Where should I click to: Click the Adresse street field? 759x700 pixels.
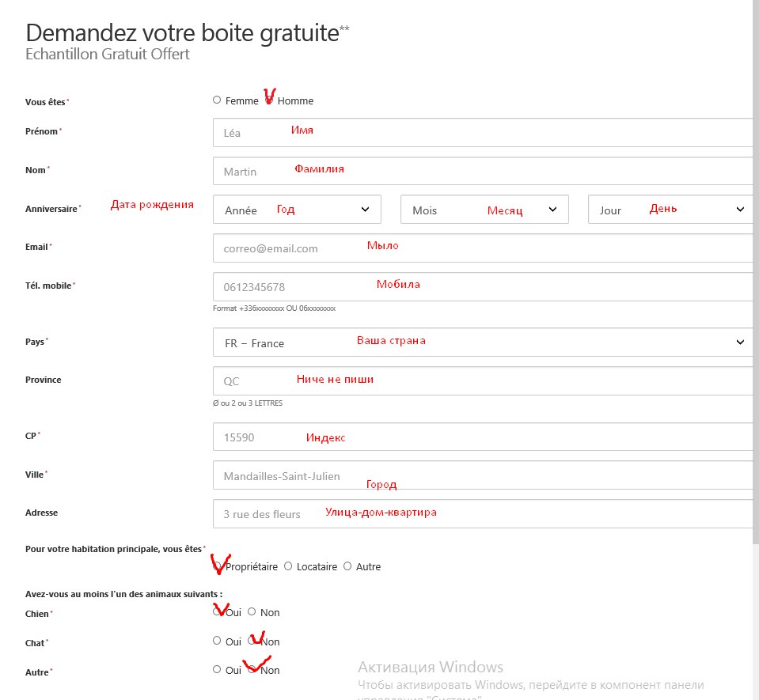483,513
